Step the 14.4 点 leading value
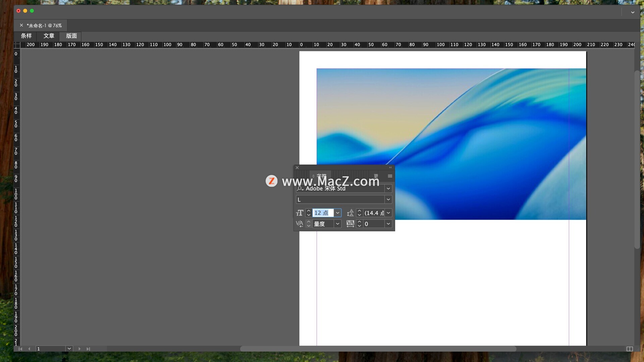644x362 pixels. 359,213
